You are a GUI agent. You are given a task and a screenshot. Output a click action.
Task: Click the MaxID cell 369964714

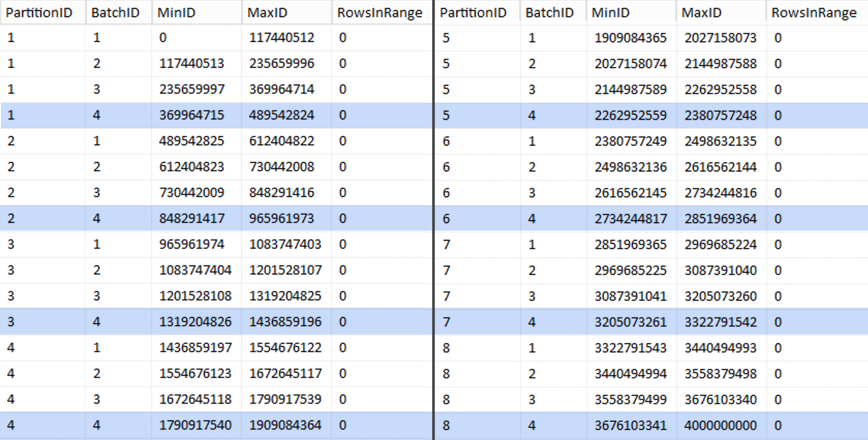pos(286,89)
